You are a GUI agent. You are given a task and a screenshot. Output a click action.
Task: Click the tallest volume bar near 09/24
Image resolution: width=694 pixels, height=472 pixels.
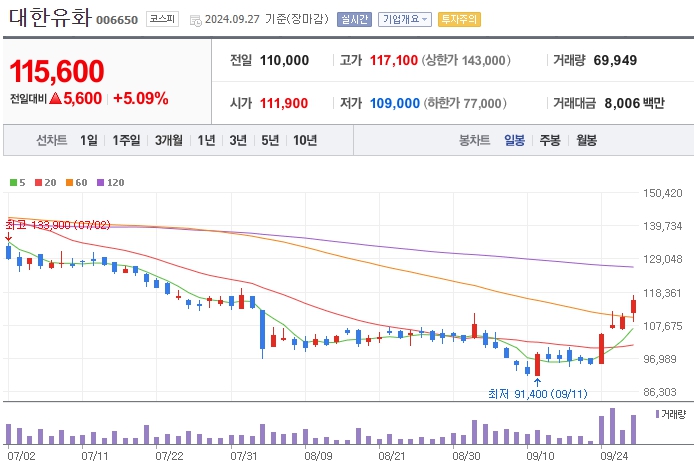coord(613,426)
